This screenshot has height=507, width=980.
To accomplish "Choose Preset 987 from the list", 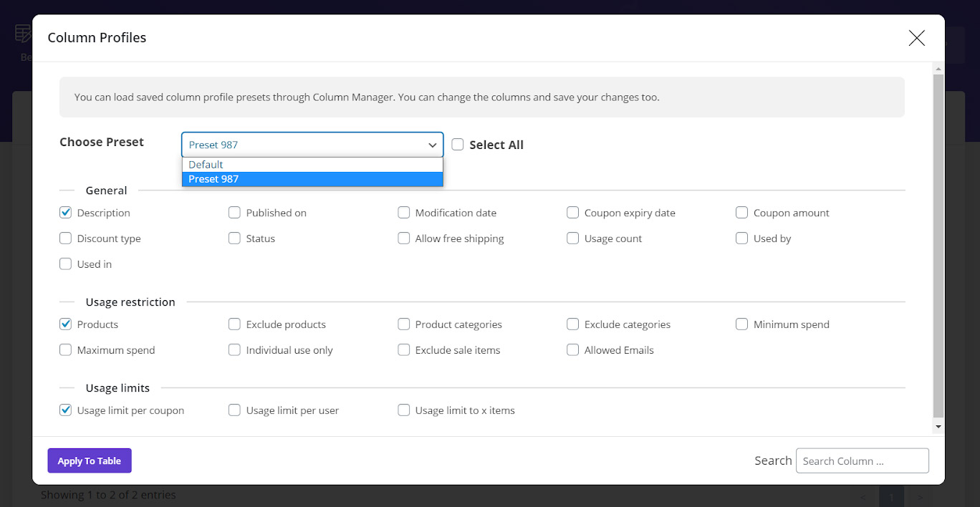I will point(312,179).
